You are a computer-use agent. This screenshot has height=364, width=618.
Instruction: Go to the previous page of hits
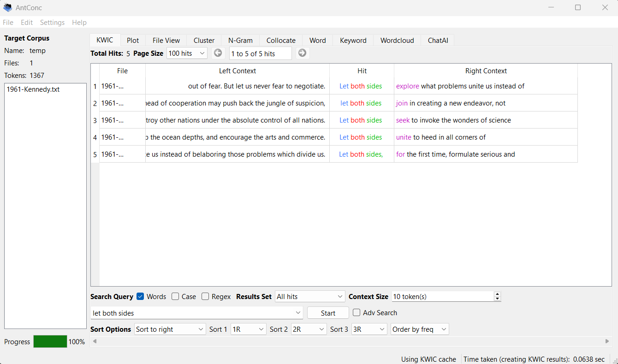pyautogui.click(x=218, y=53)
